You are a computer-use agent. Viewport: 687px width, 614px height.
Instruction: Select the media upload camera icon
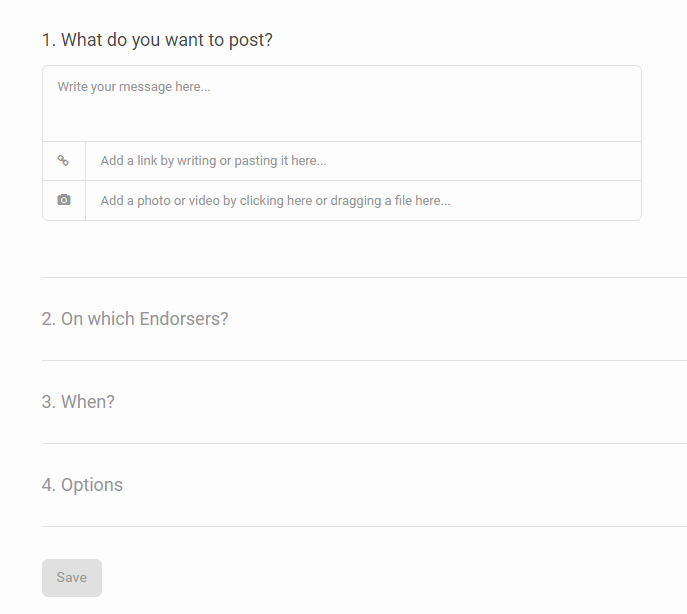[x=64, y=200]
